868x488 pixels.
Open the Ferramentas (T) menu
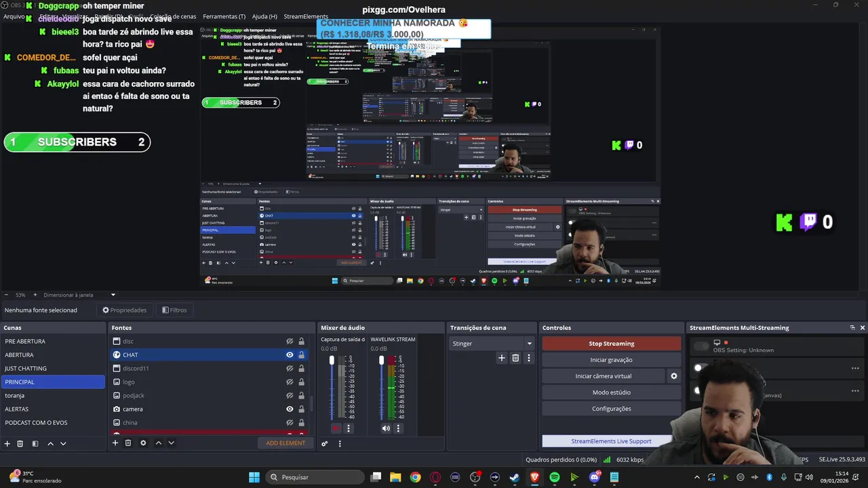224,16
